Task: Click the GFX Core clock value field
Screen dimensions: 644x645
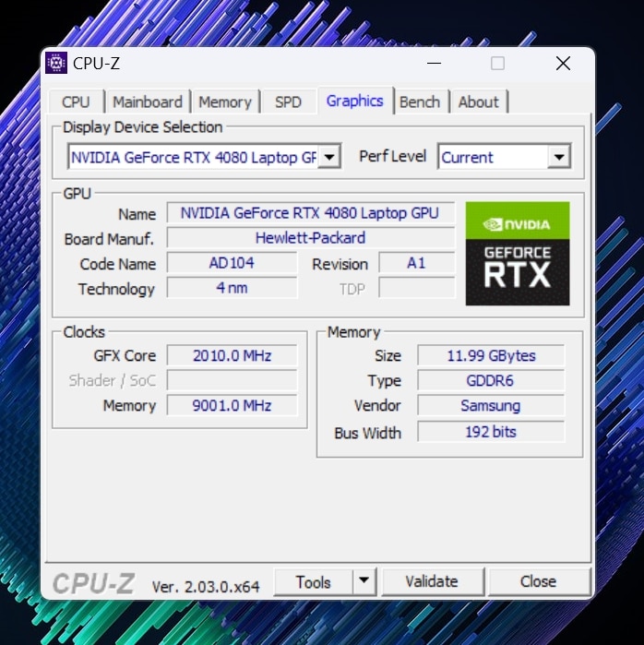Action: point(232,355)
